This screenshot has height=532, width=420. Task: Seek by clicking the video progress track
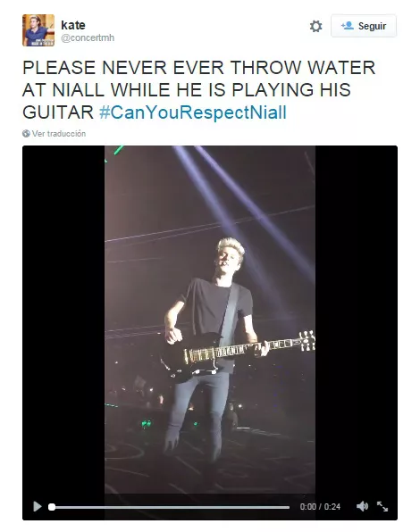(171, 507)
